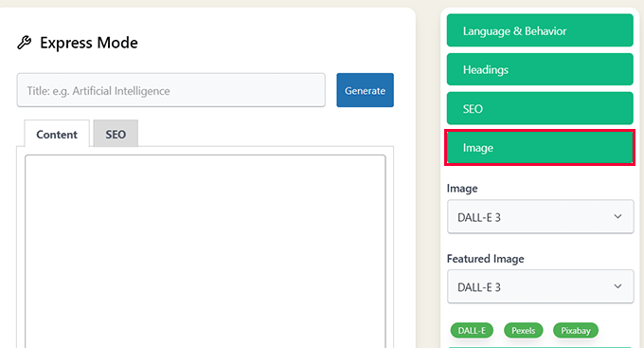Viewport: 644px width, 348px height.
Task: Click the wrench icon beside Express Mode
Action: (x=25, y=43)
